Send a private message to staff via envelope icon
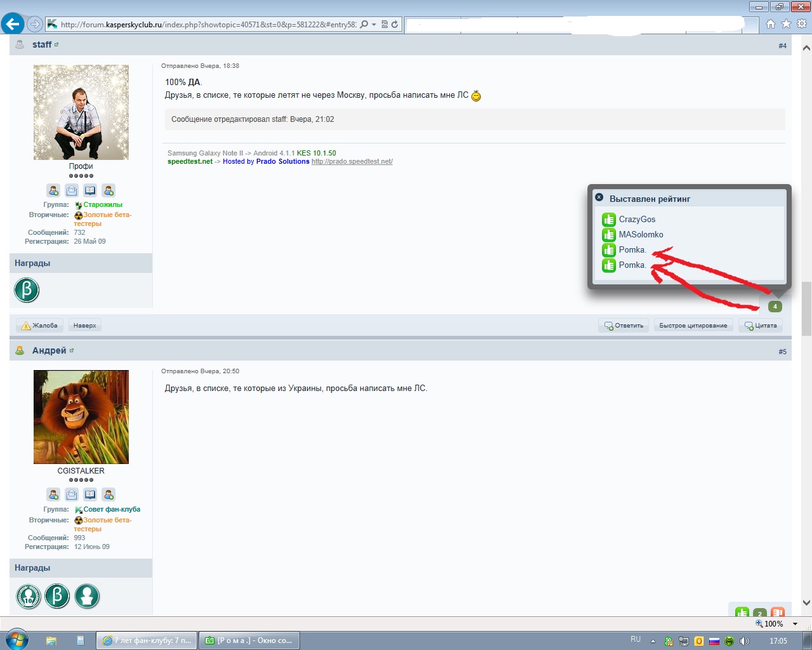The width and height of the screenshot is (812, 650). coord(72,190)
